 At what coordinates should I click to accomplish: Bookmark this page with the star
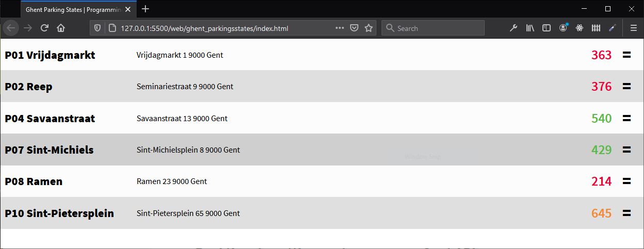369,28
